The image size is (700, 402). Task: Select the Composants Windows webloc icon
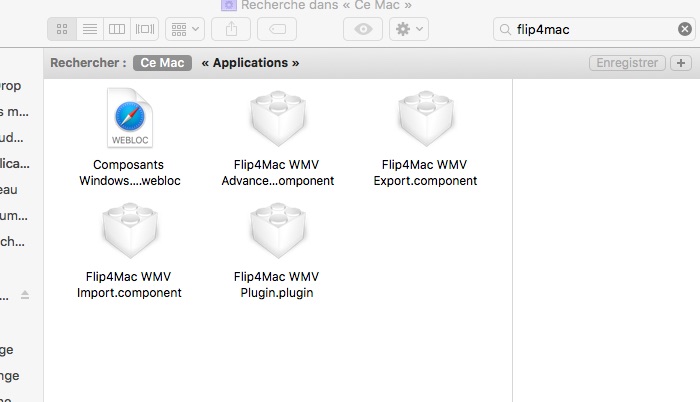pos(130,118)
